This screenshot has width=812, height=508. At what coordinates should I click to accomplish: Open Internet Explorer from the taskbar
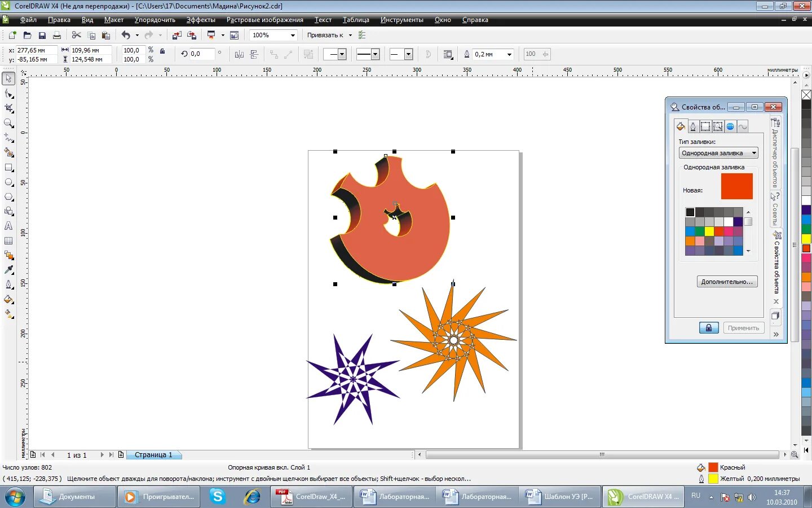pos(251,497)
